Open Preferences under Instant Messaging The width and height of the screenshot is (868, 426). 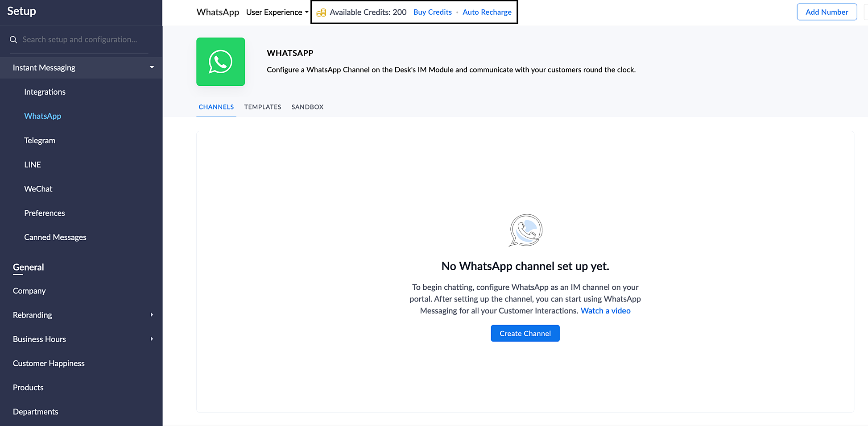45,213
